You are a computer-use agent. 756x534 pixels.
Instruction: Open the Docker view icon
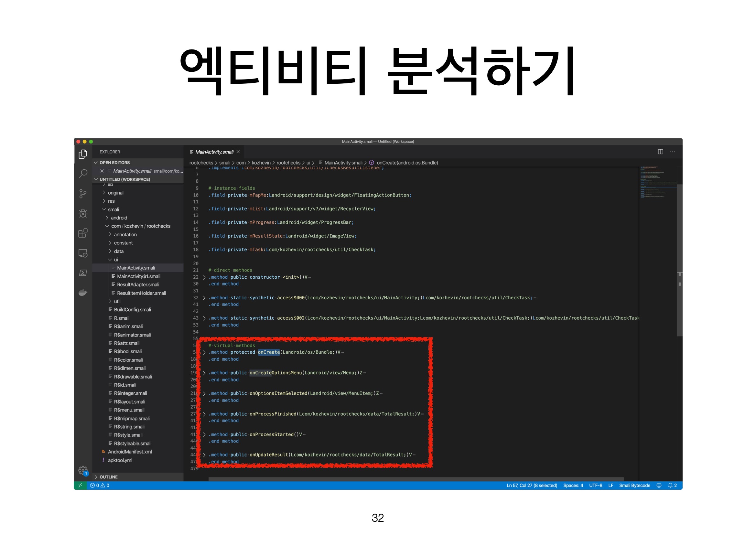point(83,292)
